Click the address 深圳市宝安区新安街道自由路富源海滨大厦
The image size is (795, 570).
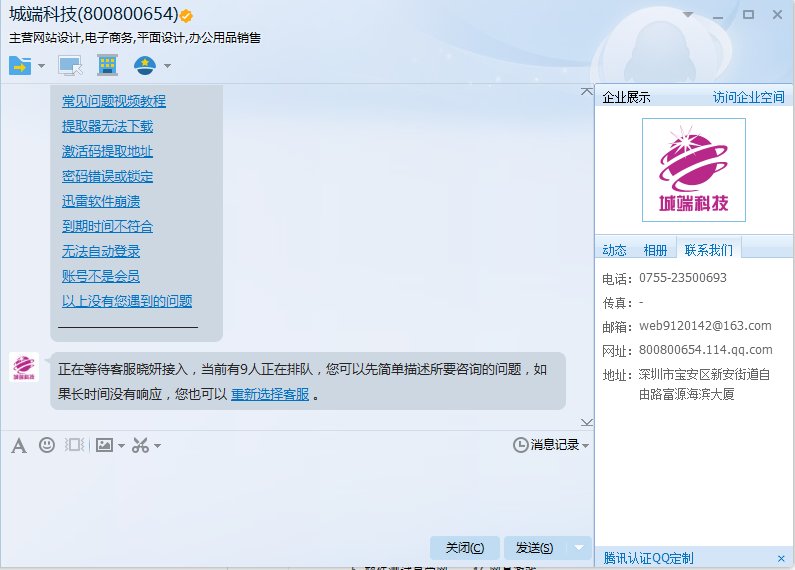[x=704, y=384]
